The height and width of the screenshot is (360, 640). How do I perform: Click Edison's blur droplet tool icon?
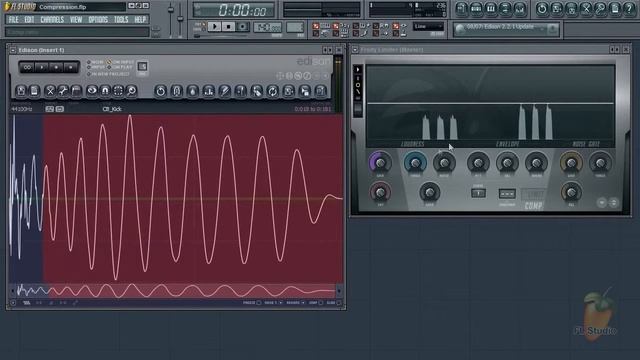[x=193, y=91]
